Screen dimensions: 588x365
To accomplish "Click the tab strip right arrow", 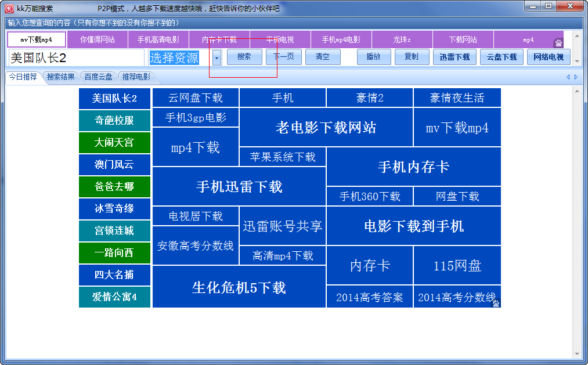I will [x=576, y=77].
